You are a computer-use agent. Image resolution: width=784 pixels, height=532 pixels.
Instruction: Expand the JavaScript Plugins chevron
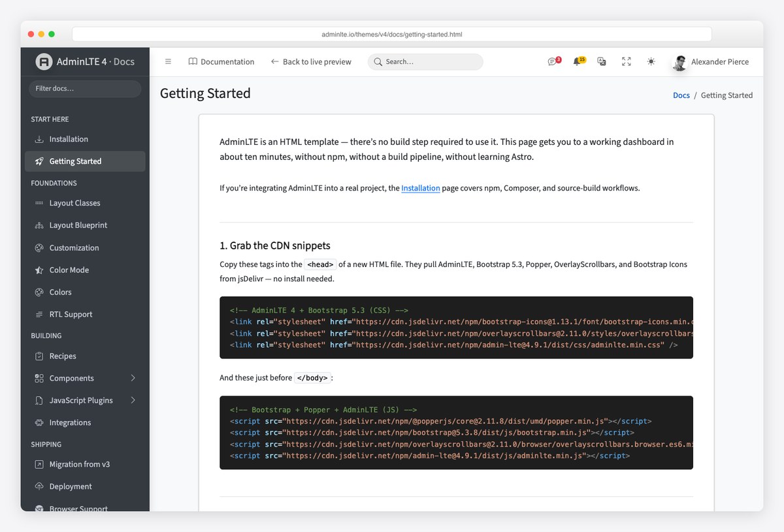[x=133, y=400]
